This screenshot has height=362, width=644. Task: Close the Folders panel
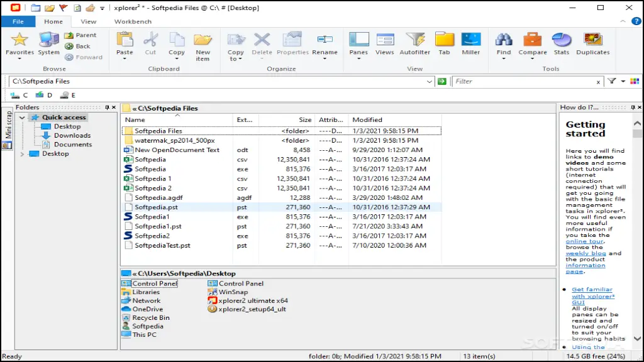tap(114, 107)
